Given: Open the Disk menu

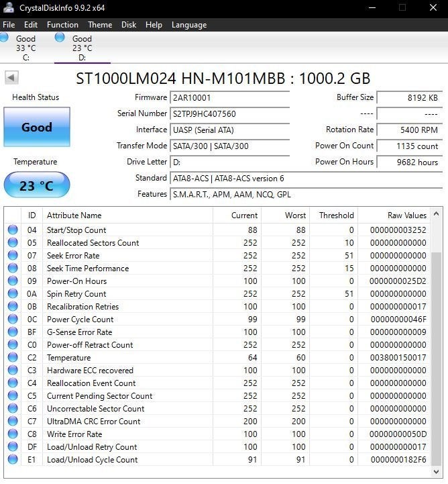Looking at the screenshot, I should [129, 25].
